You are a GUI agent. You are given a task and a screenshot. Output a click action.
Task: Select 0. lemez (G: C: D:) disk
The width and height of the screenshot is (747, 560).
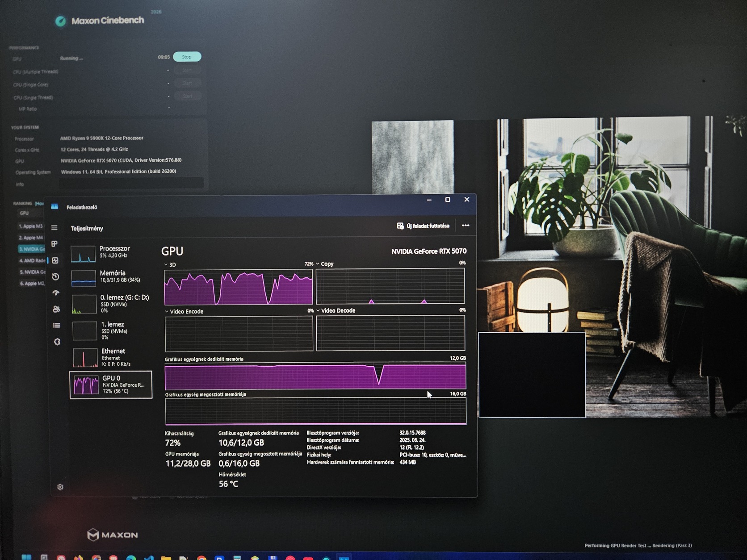(x=111, y=304)
